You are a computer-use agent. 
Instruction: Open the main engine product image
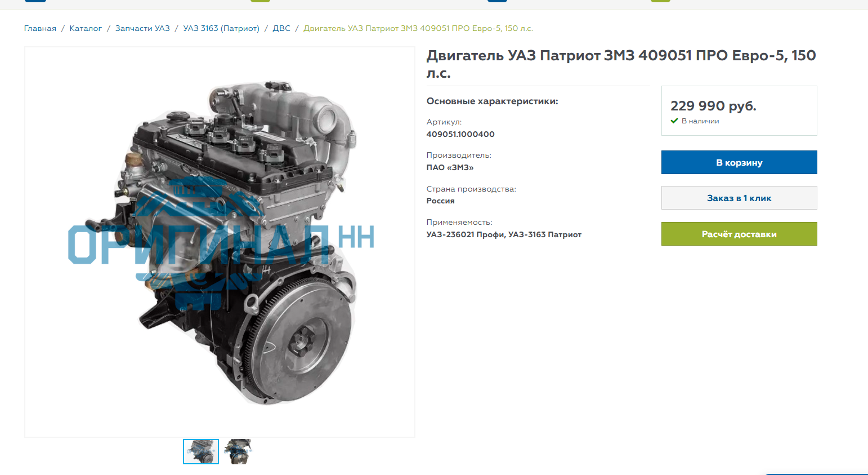click(x=220, y=242)
